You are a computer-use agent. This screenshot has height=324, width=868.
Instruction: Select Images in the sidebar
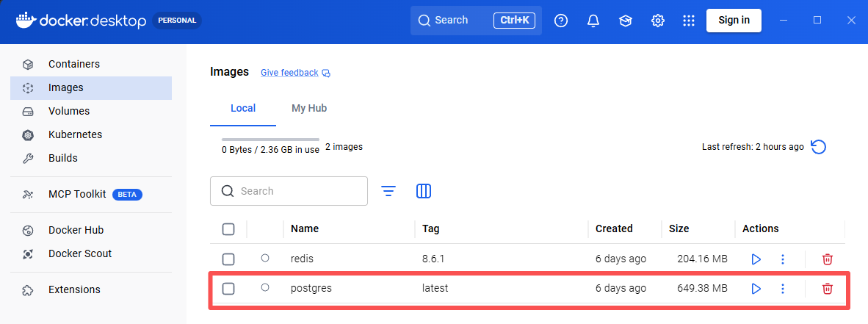91,87
